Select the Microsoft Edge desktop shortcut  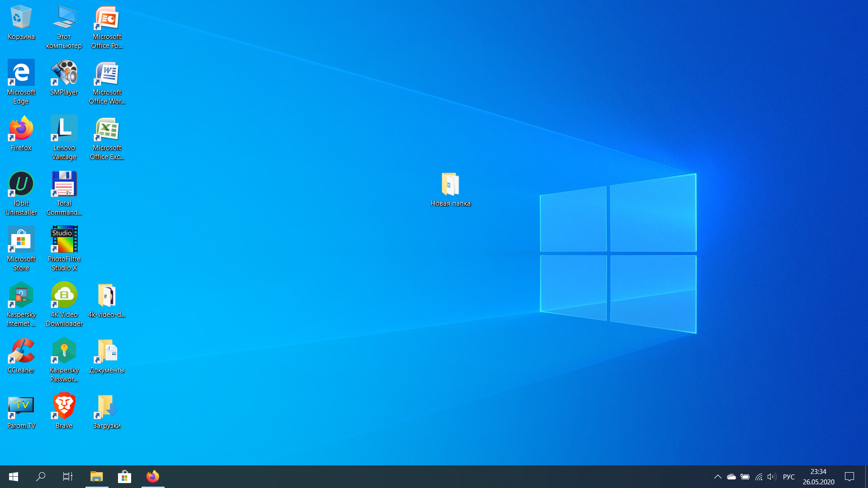[21, 83]
